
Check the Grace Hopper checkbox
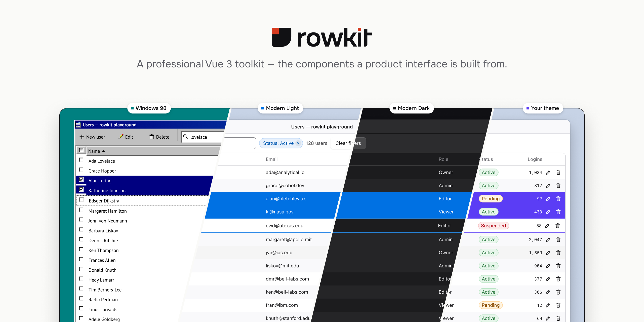81,170
